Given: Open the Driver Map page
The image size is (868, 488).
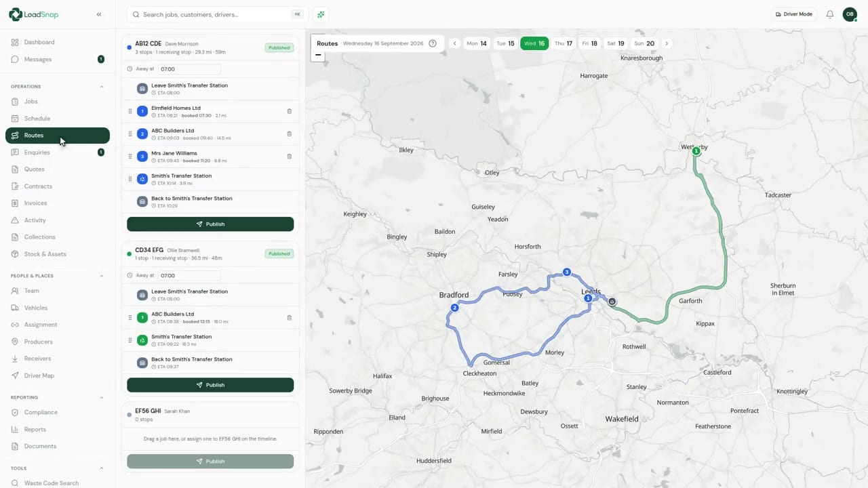Looking at the screenshot, I should pyautogui.click(x=58, y=375).
